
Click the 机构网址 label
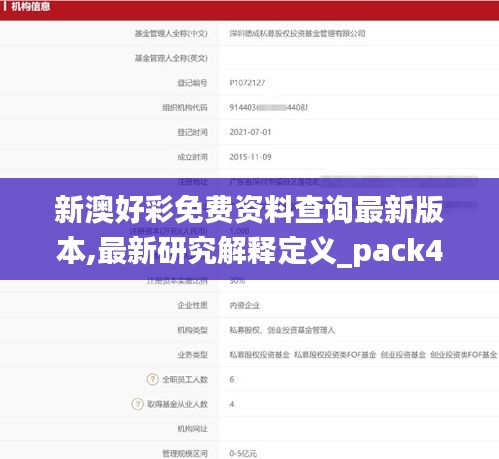point(192,429)
